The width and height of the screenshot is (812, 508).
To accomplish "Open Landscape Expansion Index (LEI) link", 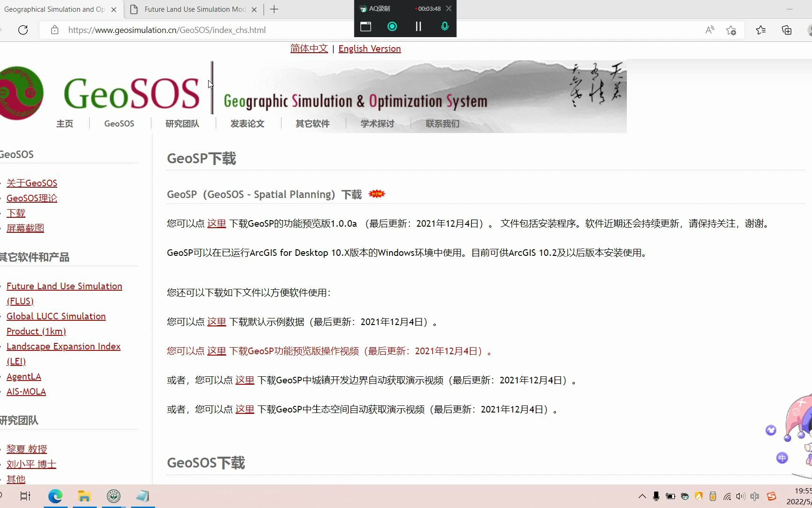I will coord(63,354).
